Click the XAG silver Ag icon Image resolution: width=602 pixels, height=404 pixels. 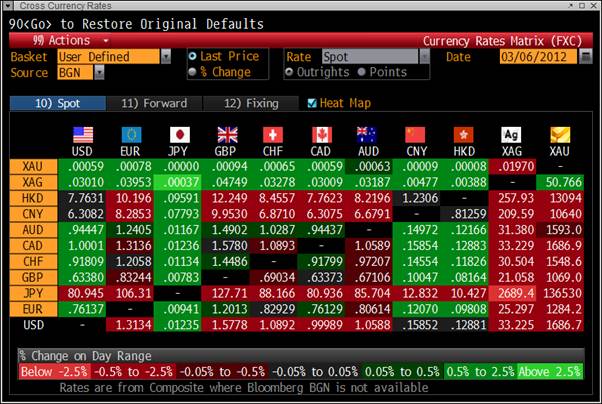[x=512, y=134]
